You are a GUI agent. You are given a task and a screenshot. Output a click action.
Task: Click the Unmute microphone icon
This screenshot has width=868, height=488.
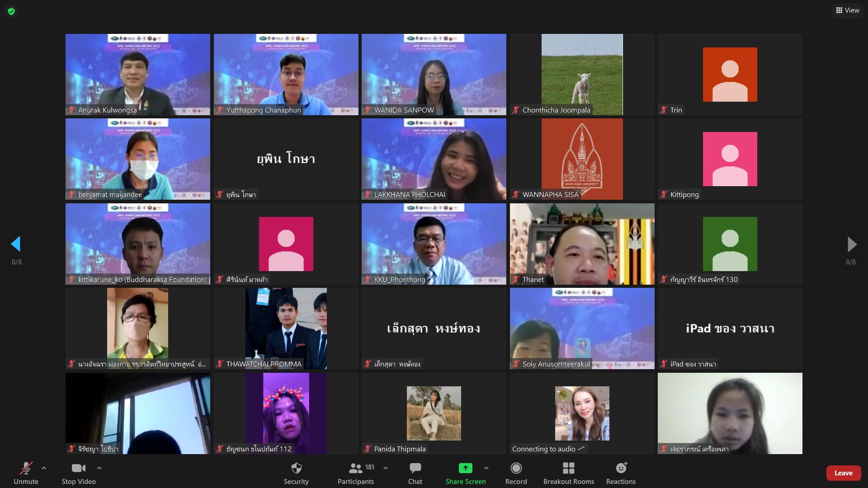pyautogui.click(x=26, y=469)
